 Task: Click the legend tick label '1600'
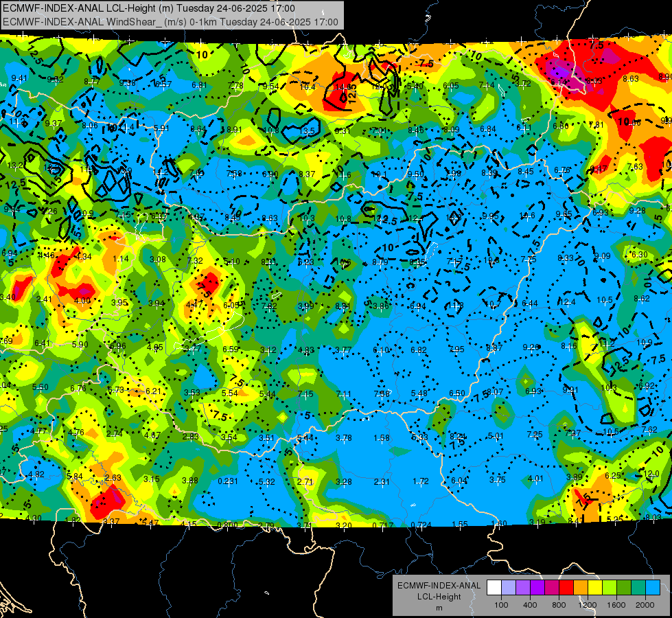616,605
